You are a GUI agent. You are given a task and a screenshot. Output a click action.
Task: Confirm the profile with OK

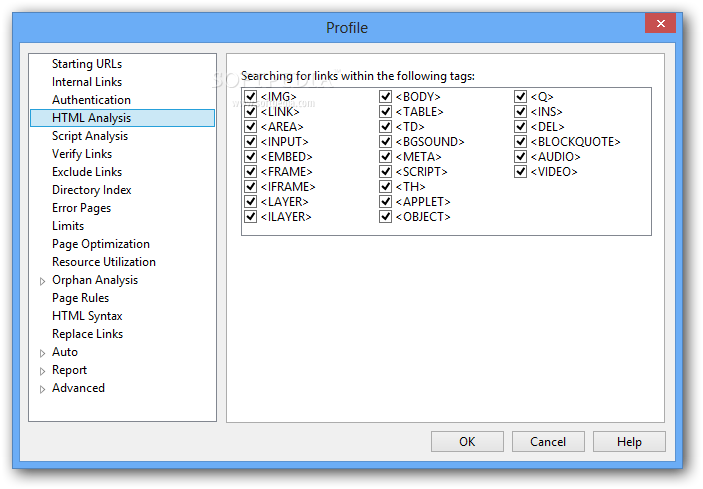point(467,441)
